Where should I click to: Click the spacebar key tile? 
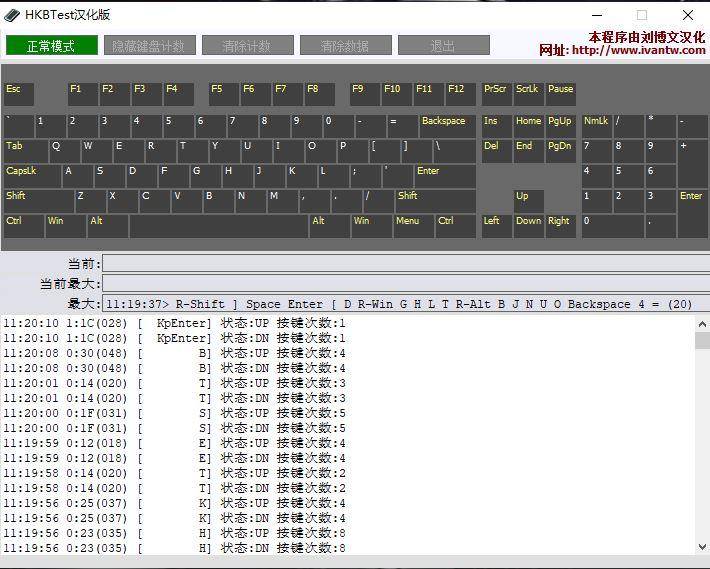(219, 226)
